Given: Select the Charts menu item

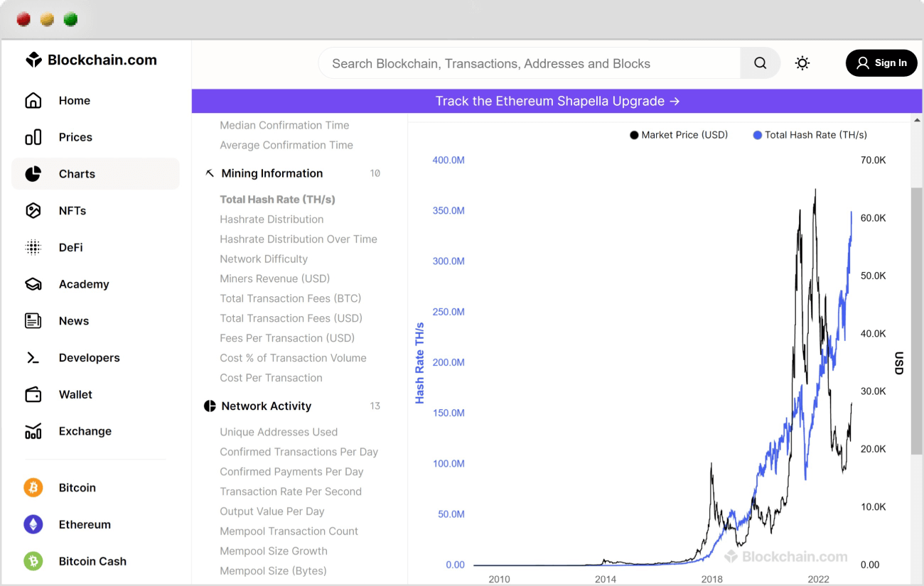Looking at the screenshot, I should (95, 174).
